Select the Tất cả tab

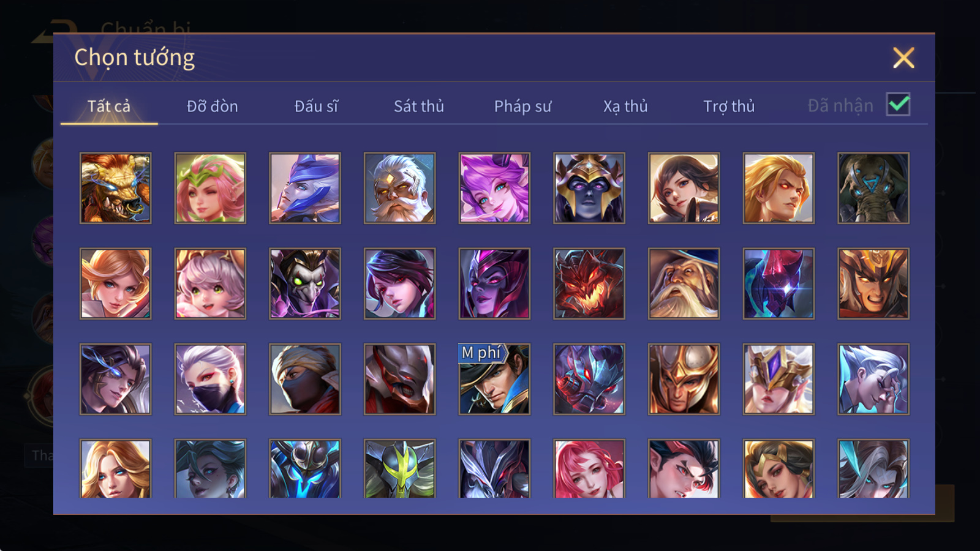pyautogui.click(x=109, y=106)
